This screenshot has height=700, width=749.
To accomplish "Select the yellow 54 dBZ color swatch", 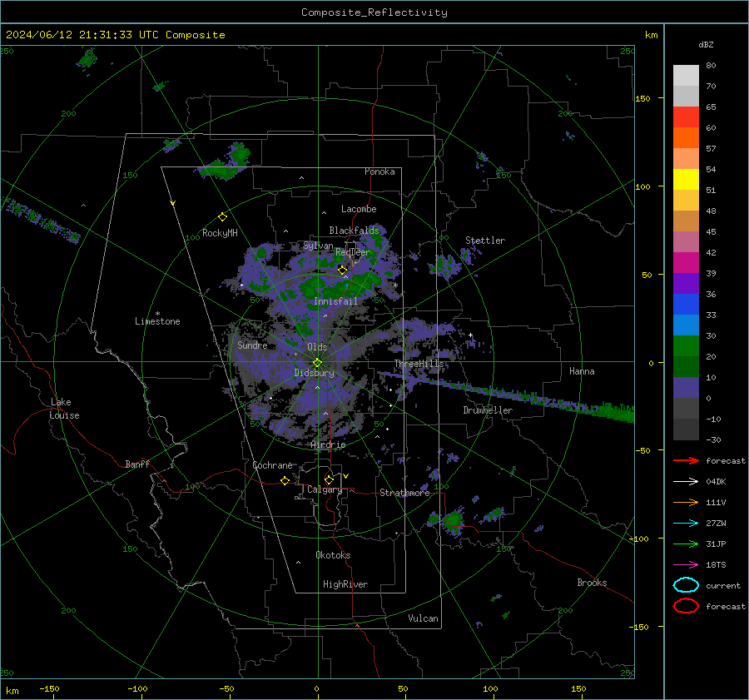I will [686, 180].
